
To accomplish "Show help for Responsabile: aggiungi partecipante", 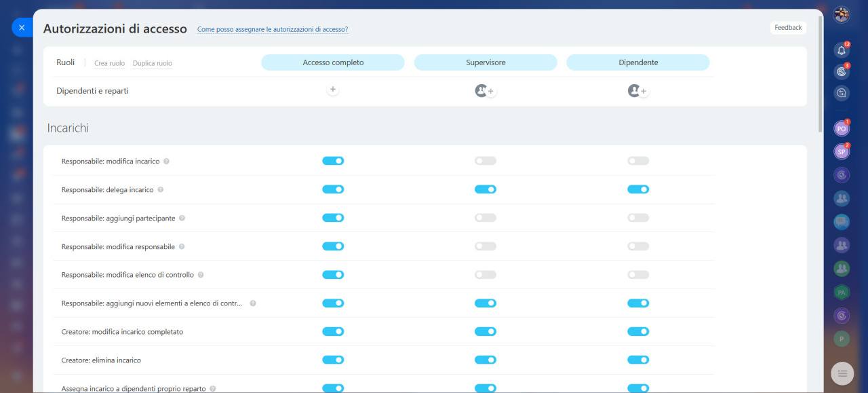I will tap(182, 219).
